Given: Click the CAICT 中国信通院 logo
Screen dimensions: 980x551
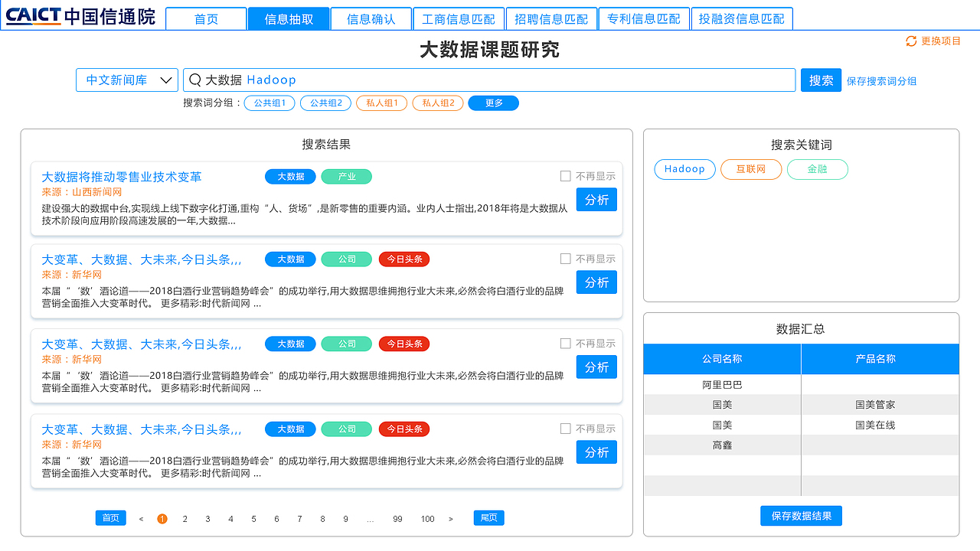Looking at the screenshot, I should (80, 16).
